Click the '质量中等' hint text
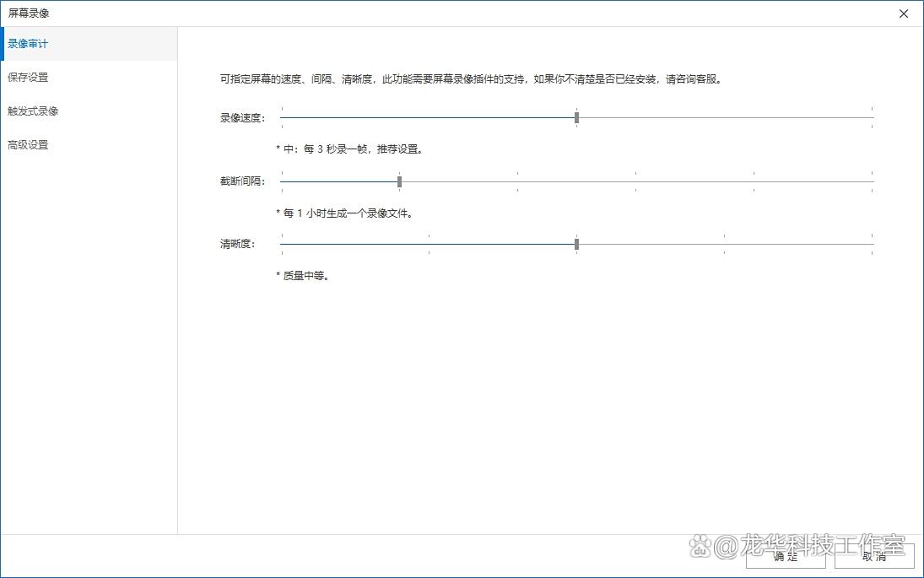The height and width of the screenshot is (578, 924). point(302,276)
